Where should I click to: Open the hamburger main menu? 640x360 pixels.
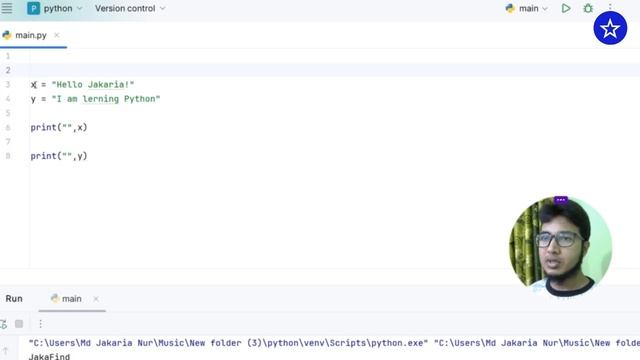(7, 8)
